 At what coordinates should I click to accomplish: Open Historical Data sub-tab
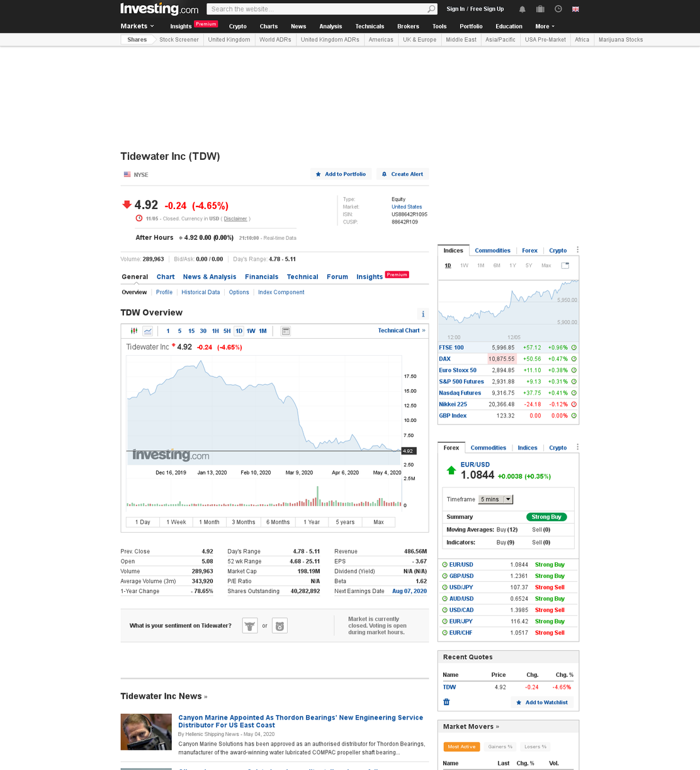coord(201,292)
